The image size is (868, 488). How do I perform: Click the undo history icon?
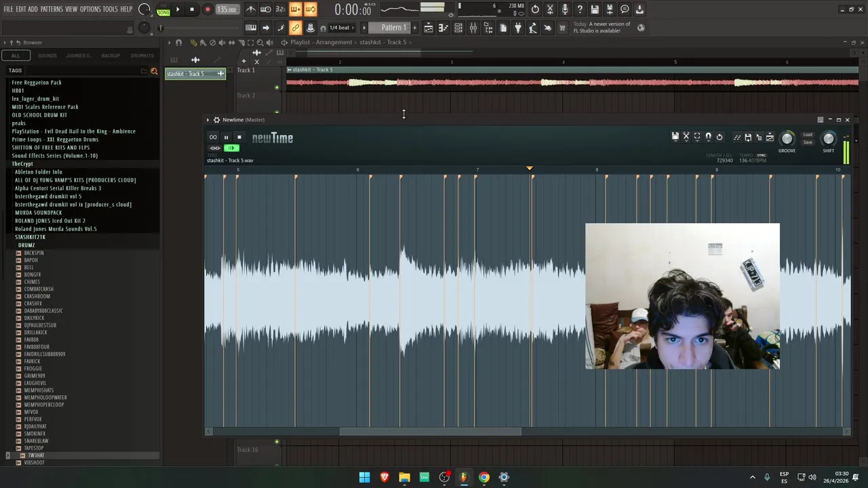click(x=535, y=9)
